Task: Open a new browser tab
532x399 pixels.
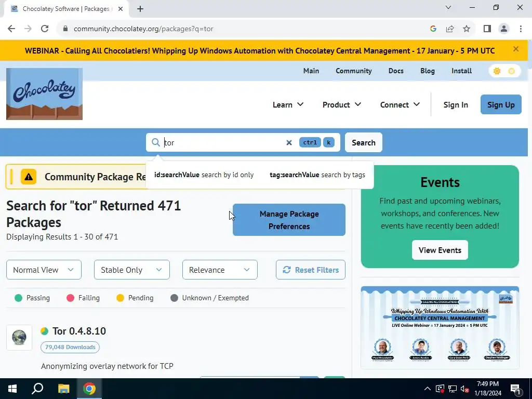Action: click(x=140, y=9)
